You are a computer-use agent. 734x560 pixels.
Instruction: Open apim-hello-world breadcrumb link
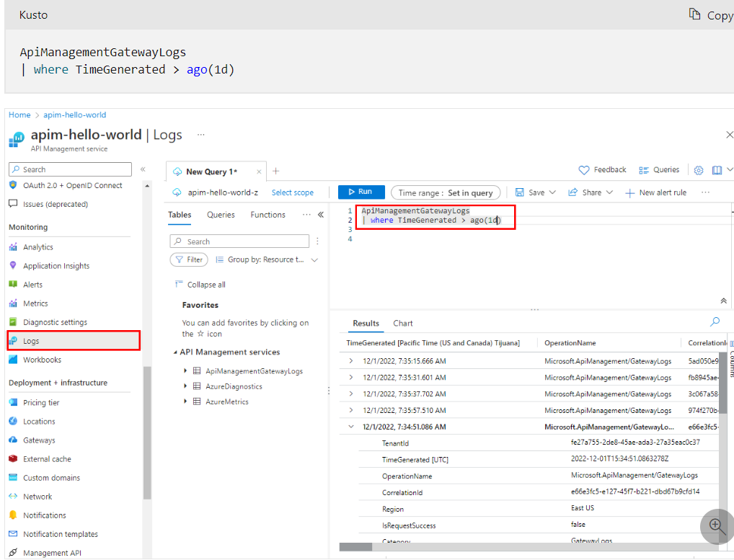[x=74, y=115]
